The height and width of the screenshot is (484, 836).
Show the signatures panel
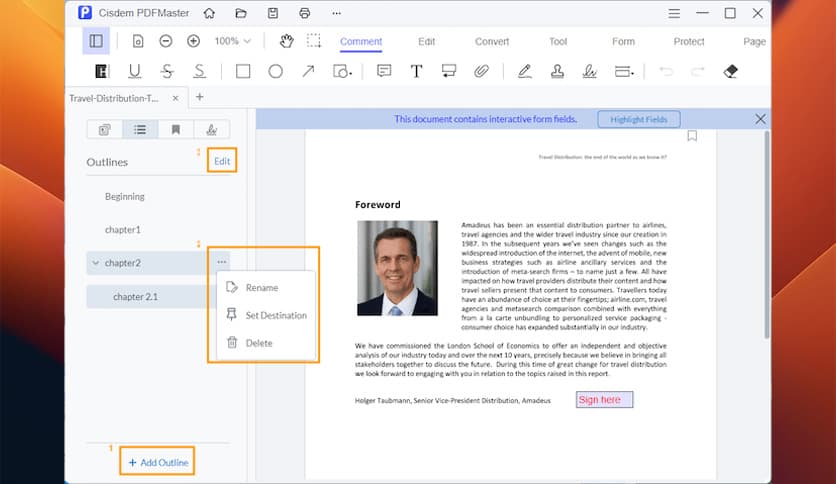(x=212, y=130)
